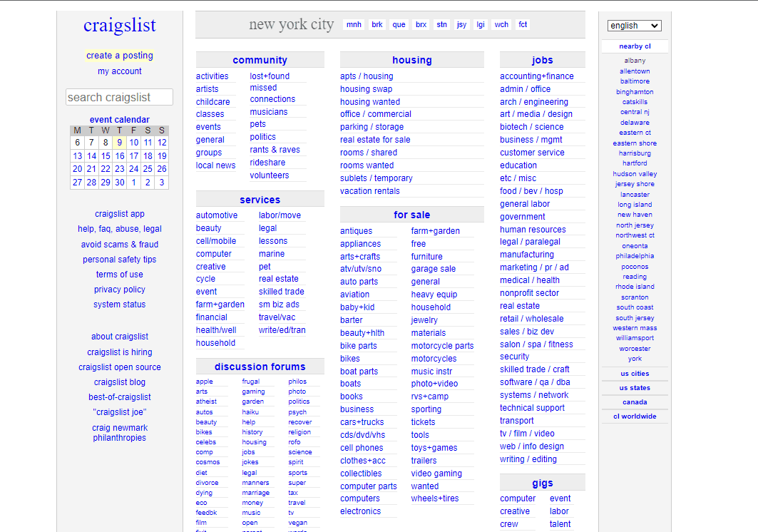The width and height of the screenshot is (758, 532).
Task: Open the "best-of-craigslist" page
Action: coord(119,397)
